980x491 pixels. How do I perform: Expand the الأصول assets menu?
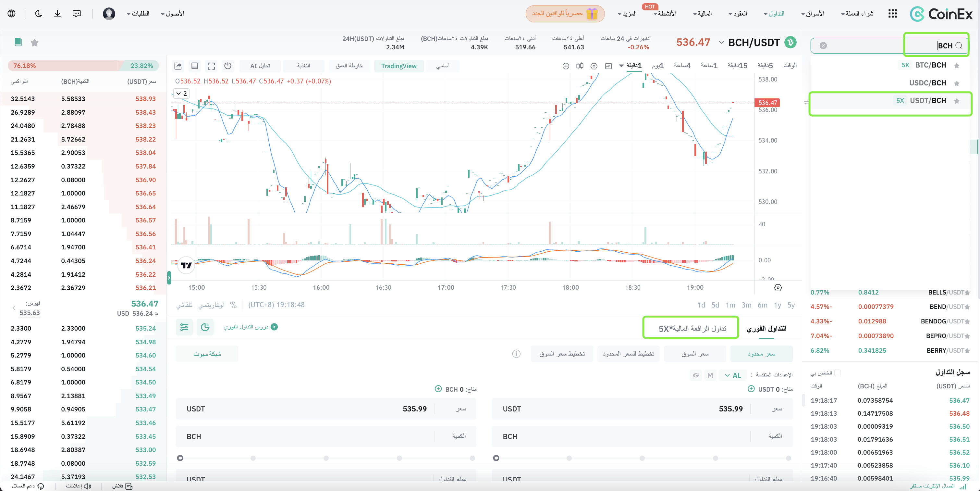pos(173,14)
